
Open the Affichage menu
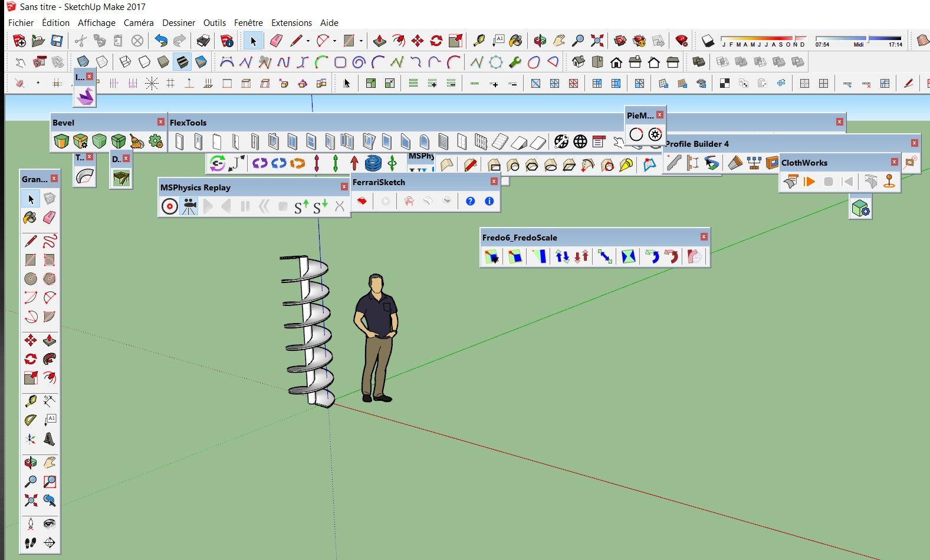pyautogui.click(x=97, y=23)
